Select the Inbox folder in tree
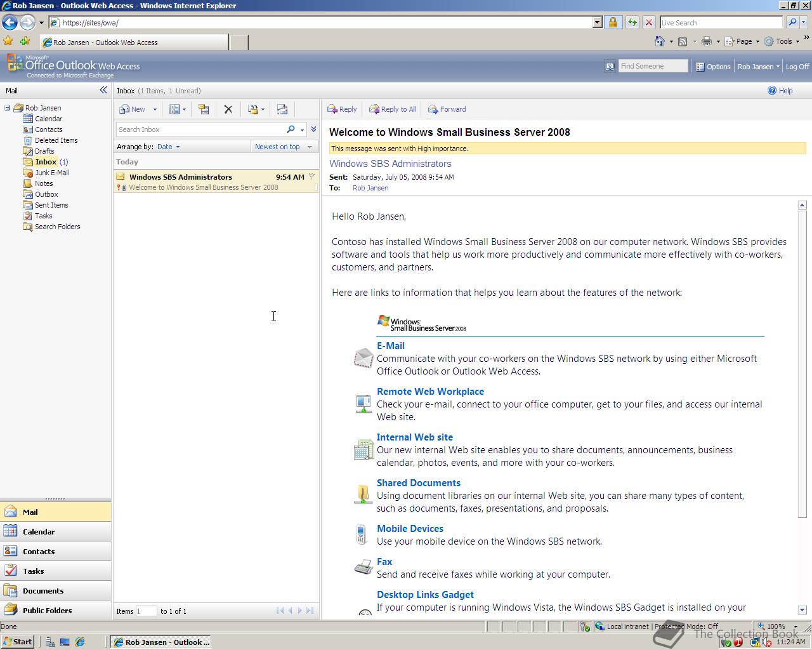Image resolution: width=812 pixels, height=650 pixels. point(46,162)
